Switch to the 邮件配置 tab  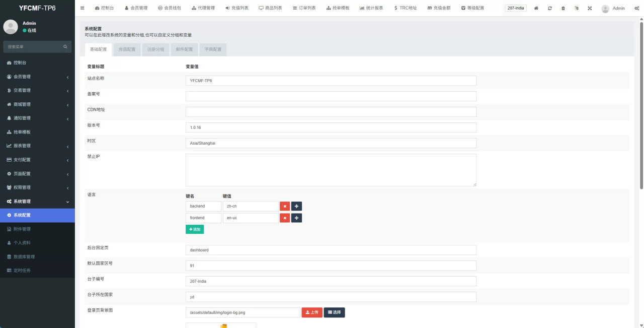coord(184,49)
